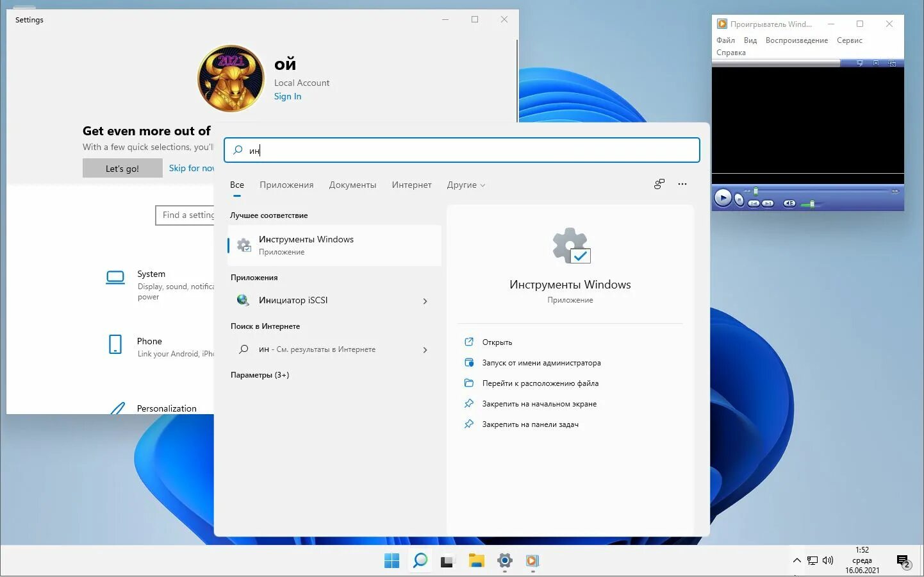Switch to the Документы filter tab
The image size is (924, 577).
click(352, 185)
